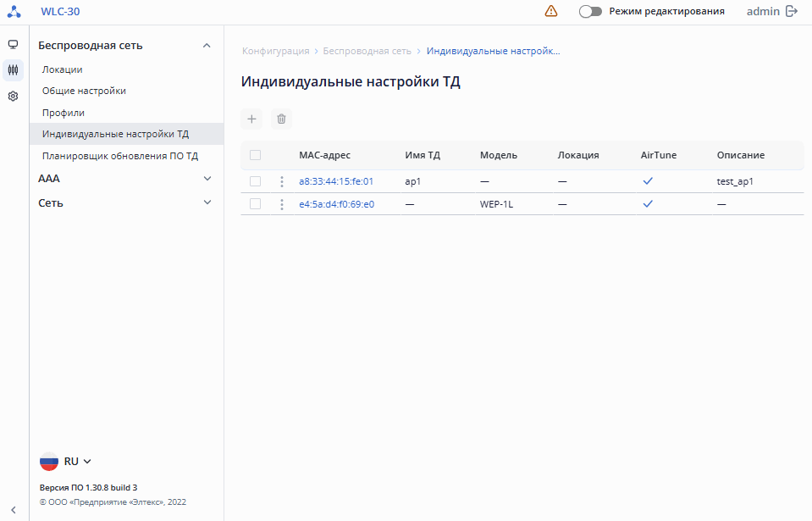Screen dimensions: 812x521
Task: Click the orange warning triangle icon
Action: (551, 11)
